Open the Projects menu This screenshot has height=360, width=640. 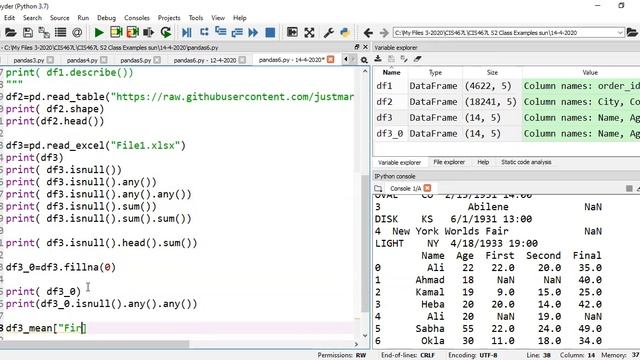(x=169, y=18)
